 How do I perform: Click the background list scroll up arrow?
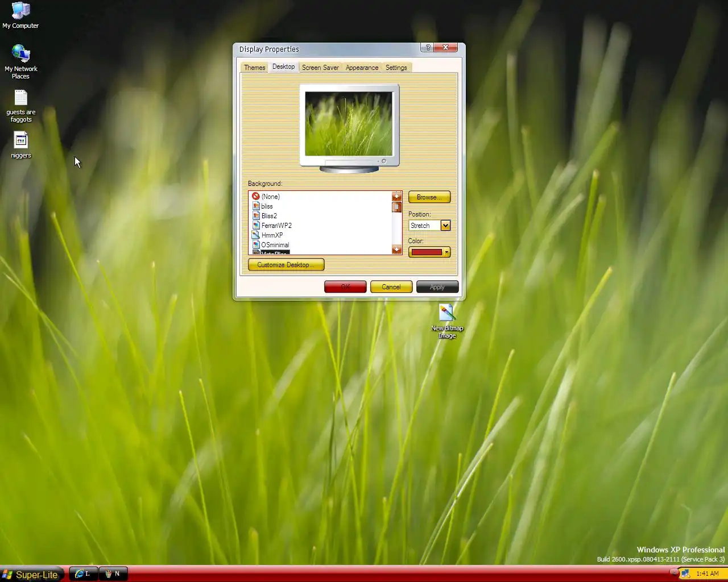[397, 196]
